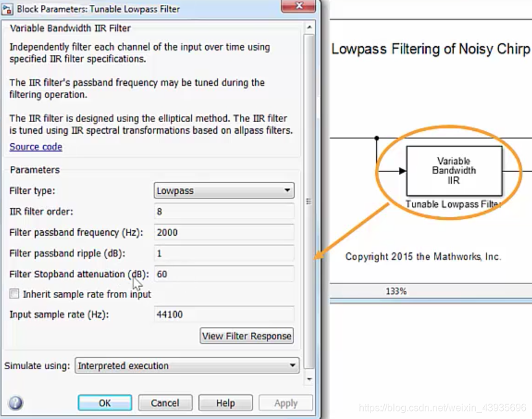Close the Block Parameters dialog

298,6
